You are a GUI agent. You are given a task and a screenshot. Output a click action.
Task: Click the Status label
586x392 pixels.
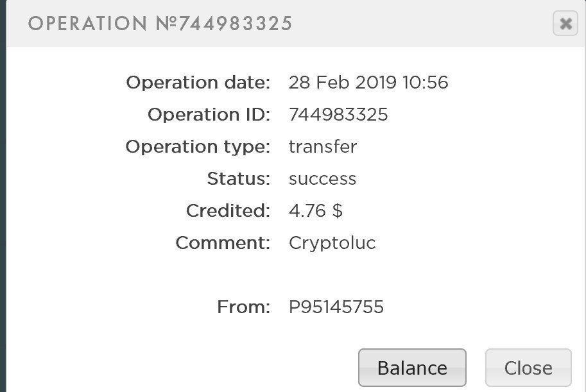point(238,179)
